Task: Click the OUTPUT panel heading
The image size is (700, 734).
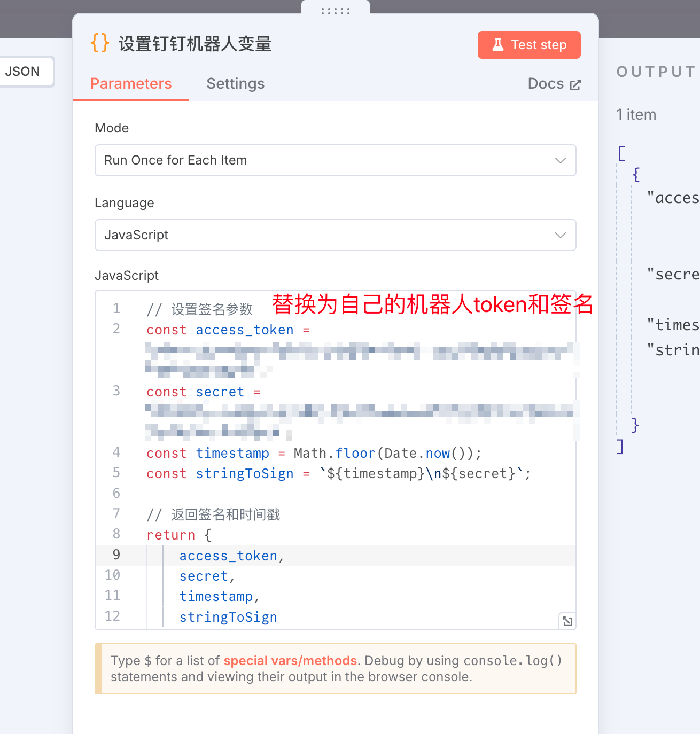Action: click(657, 72)
